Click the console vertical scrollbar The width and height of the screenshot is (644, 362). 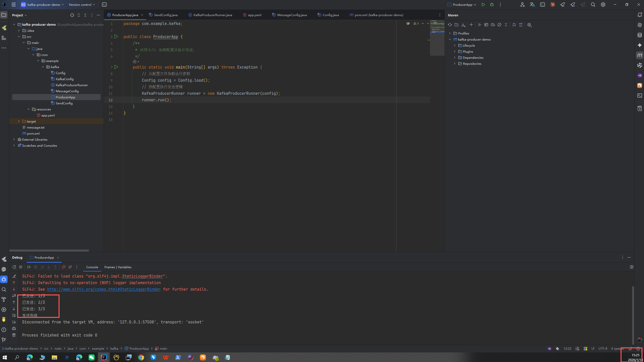click(x=633, y=315)
